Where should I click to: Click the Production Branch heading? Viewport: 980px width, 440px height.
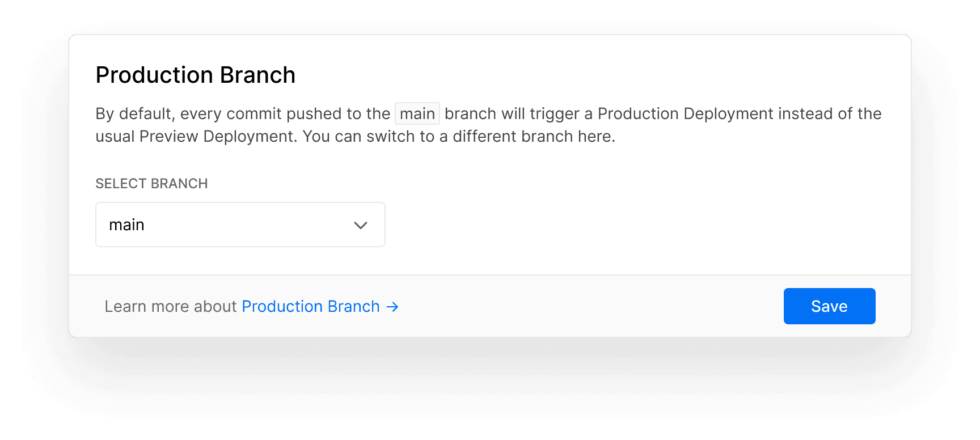tap(195, 74)
